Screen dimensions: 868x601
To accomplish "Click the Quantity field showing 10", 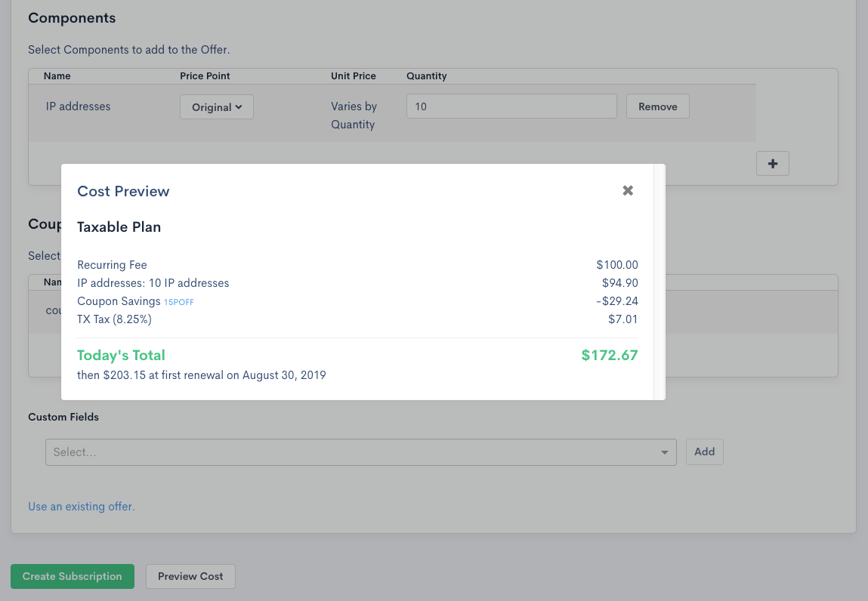I will (x=511, y=106).
